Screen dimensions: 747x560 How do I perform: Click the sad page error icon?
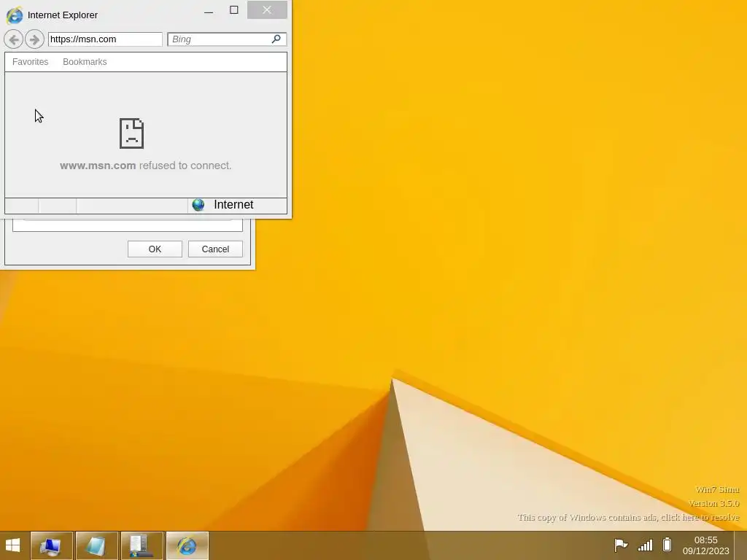tap(131, 133)
